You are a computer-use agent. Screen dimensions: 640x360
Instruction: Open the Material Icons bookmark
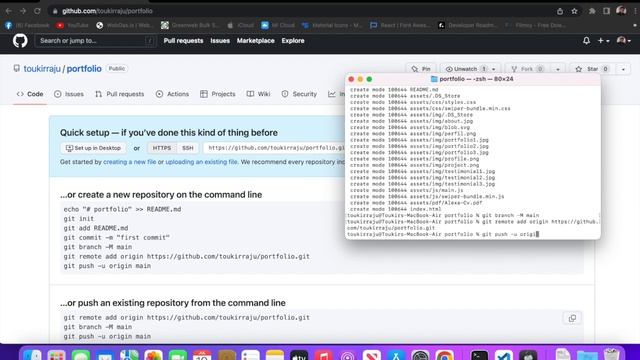(x=331, y=25)
